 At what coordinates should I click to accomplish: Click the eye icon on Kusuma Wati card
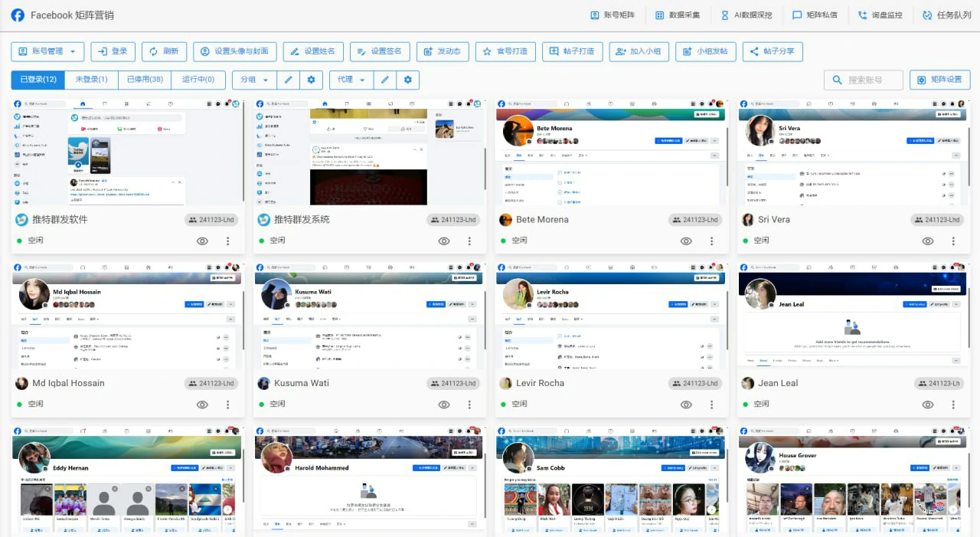point(444,404)
